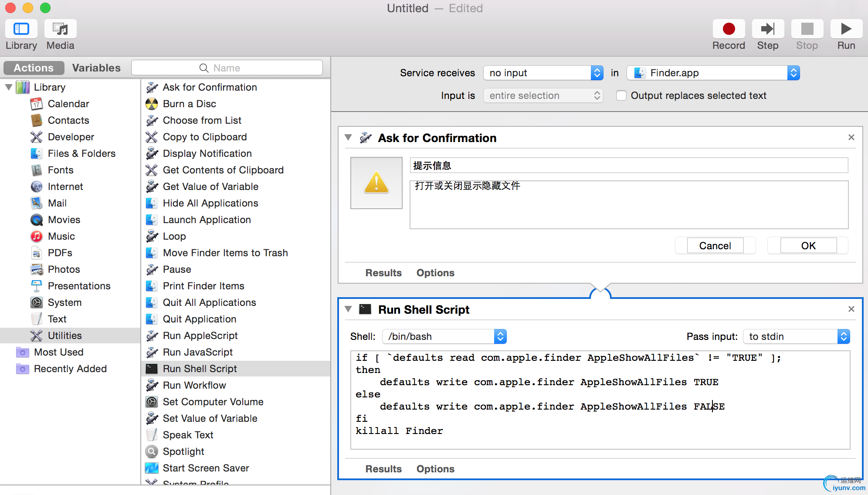Viewport: 868px width, 495px height.
Task: Collapse the Ask for Confirmation action
Action: (348, 138)
